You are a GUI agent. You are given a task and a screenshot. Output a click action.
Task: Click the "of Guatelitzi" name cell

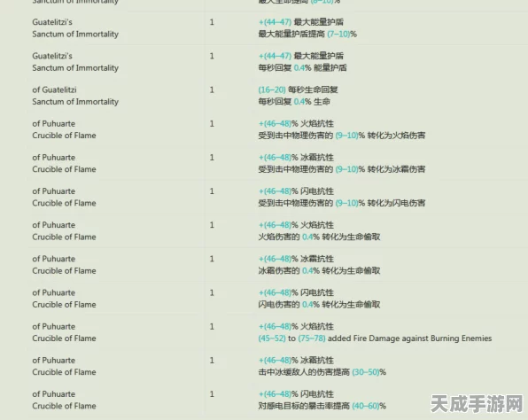tap(54, 89)
